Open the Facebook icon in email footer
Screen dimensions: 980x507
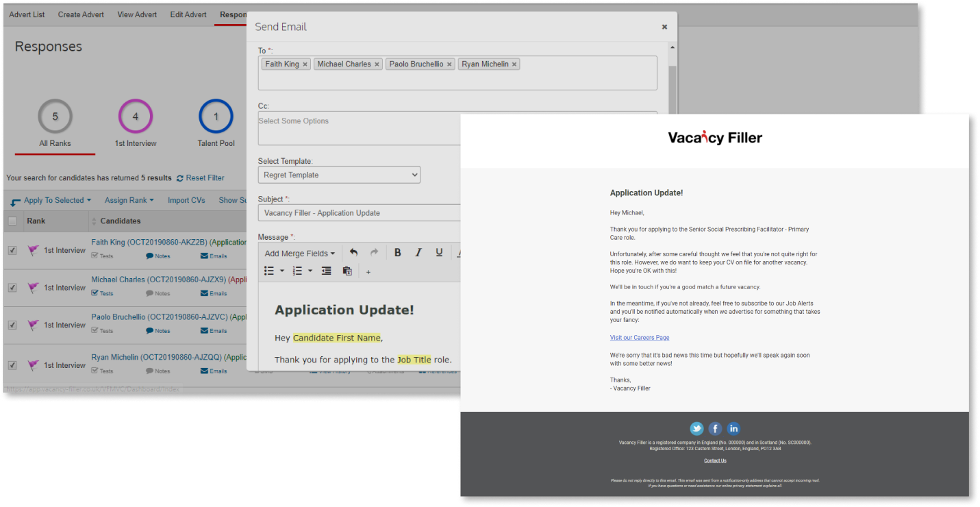[715, 429]
